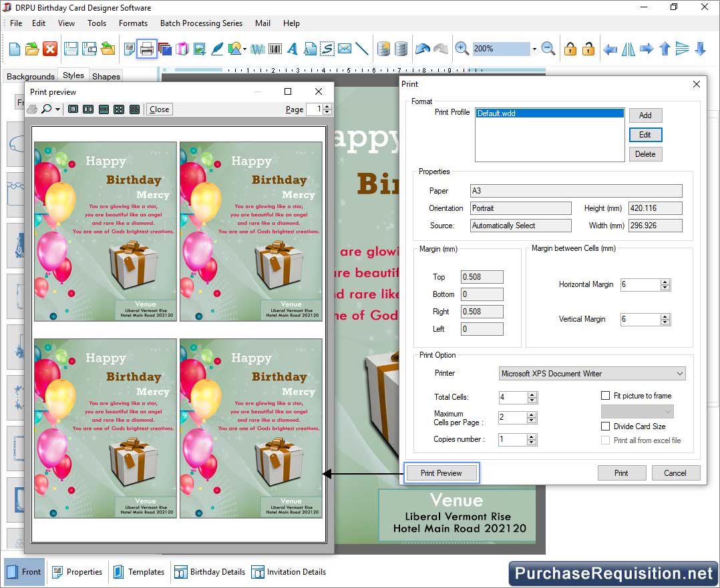Show four pages layout in print preview
This screenshot has width=720, height=588.
click(119, 109)
